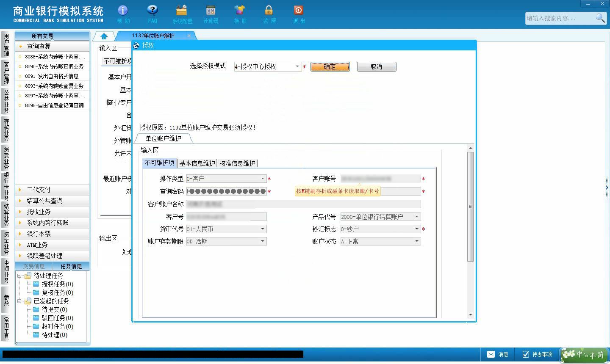The image size is (610, 364).
Task: Open 消息 messages in status bar
Action: click(498, 354)
